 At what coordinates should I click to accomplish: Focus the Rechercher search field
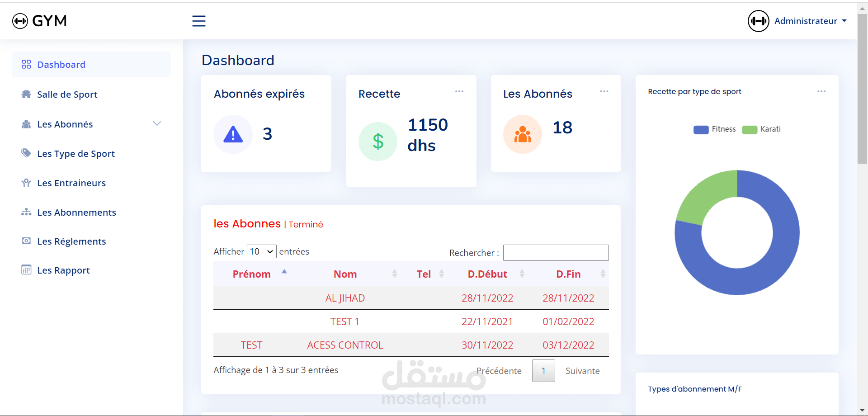(556, 253)
